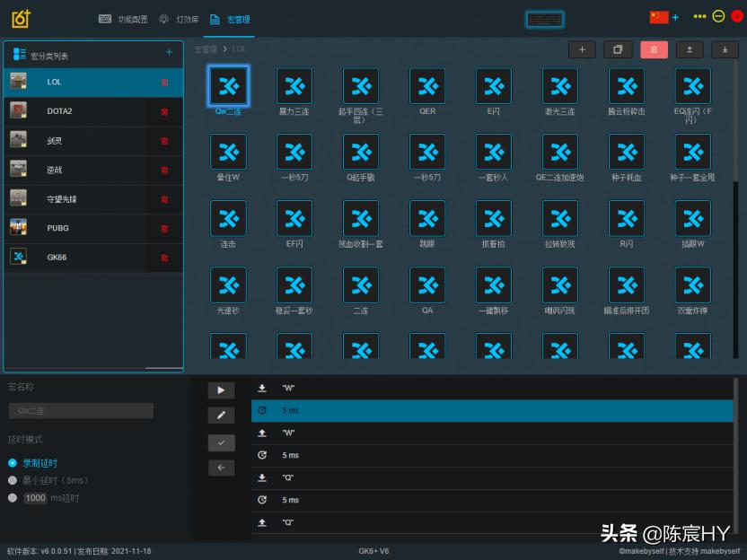Choose the fixed ms延时 radio option
747x560 pixels.
pos(13,497)
